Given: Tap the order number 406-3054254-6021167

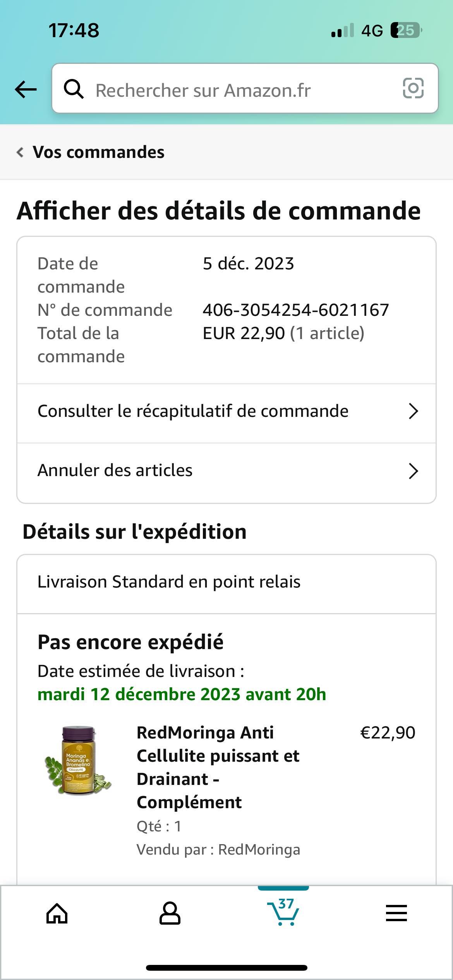Looking at the screenshot, I should (296, 310).
